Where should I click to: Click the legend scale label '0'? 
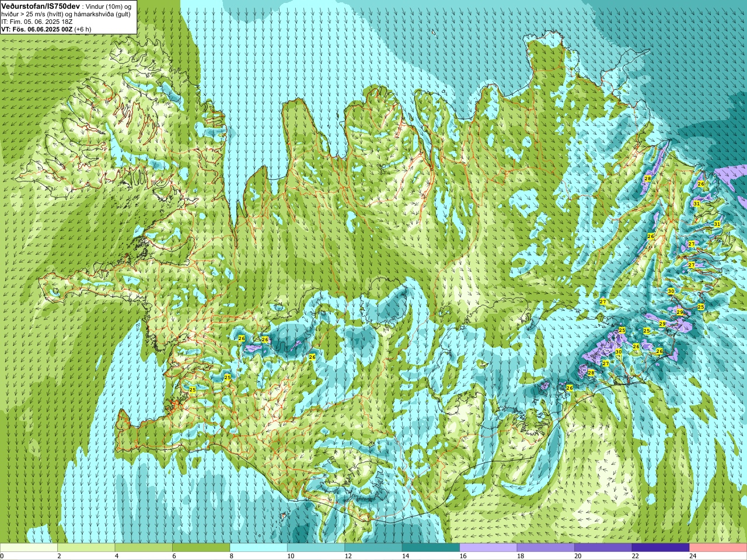2,556
